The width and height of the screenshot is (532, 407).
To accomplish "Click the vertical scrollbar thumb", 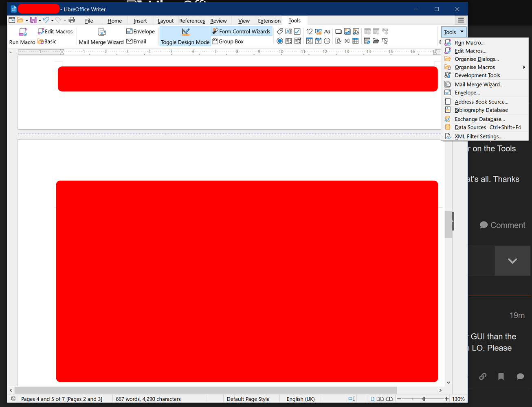I will (x=448, y=224).
